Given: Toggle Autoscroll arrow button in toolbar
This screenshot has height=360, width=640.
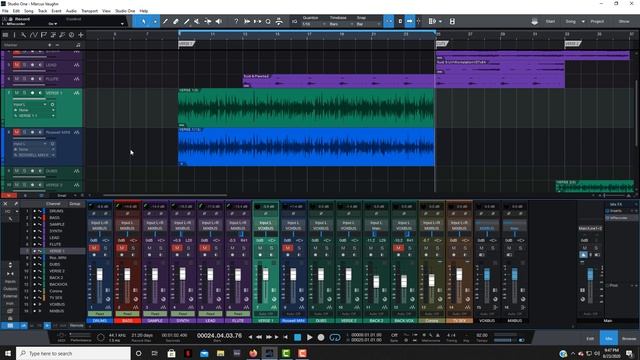Looking at the screenshot, I should point(409,21).
